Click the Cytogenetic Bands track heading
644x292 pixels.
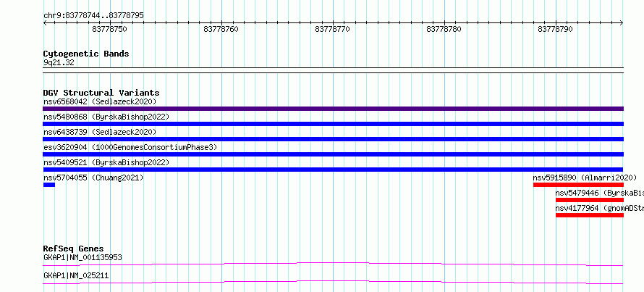click(86, 54)
